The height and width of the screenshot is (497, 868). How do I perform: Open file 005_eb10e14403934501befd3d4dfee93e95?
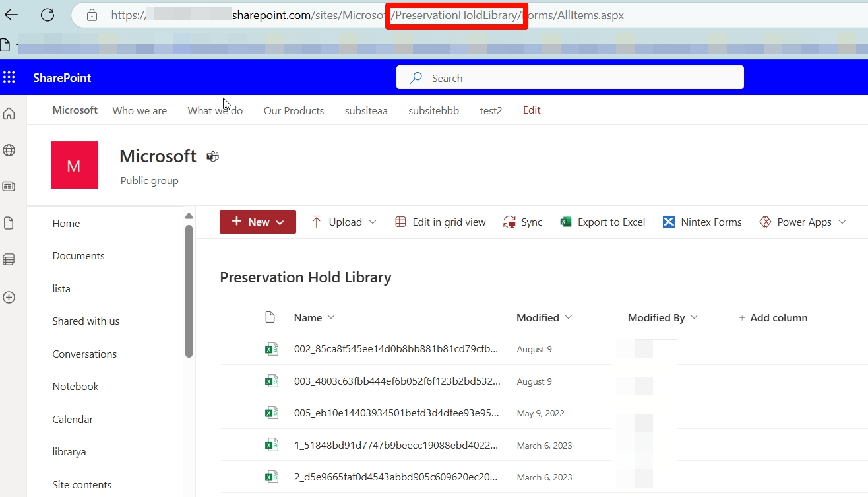click(396, 413)
